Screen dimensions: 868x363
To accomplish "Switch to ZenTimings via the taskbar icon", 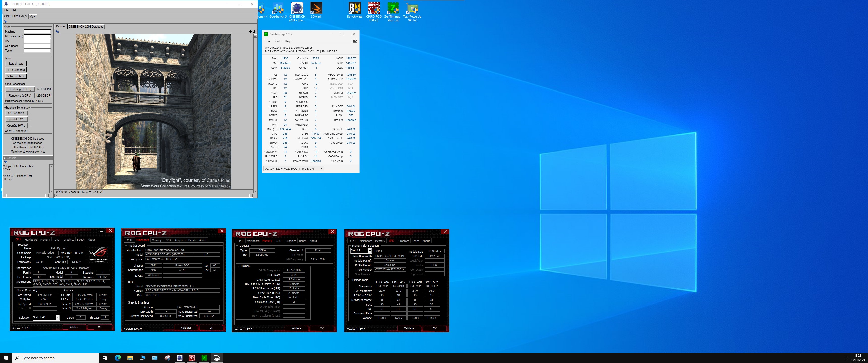I will point(204,358).
